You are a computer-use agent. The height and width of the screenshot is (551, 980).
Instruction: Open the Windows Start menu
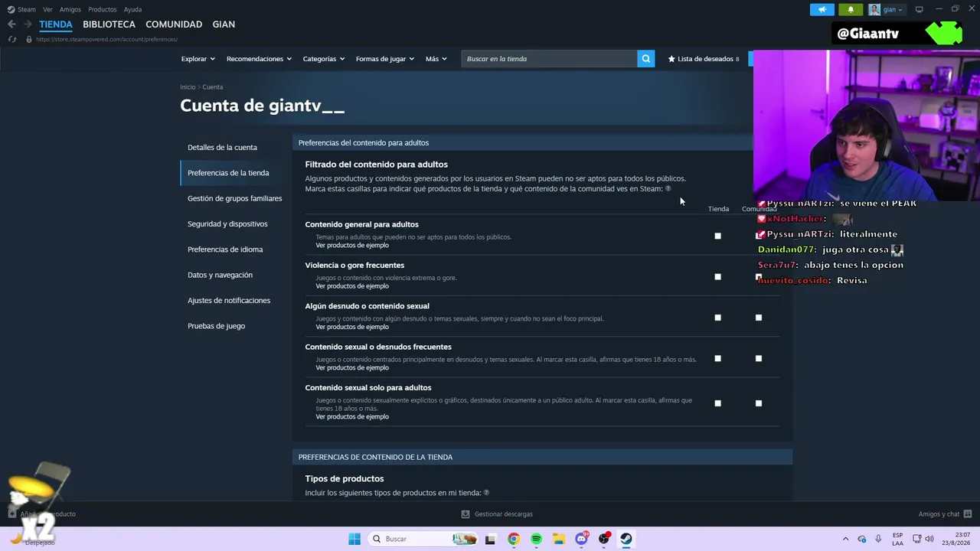click(x=354, y=539)
